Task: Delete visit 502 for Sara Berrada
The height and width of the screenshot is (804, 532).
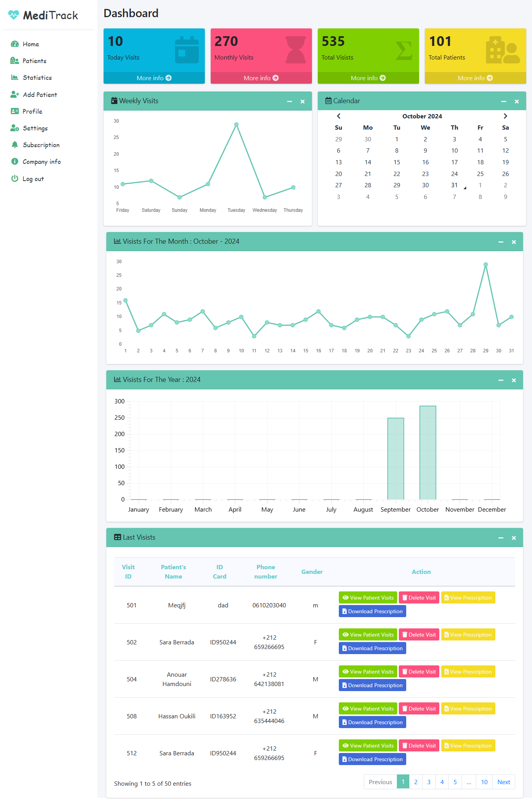Action: pos(419,635)
